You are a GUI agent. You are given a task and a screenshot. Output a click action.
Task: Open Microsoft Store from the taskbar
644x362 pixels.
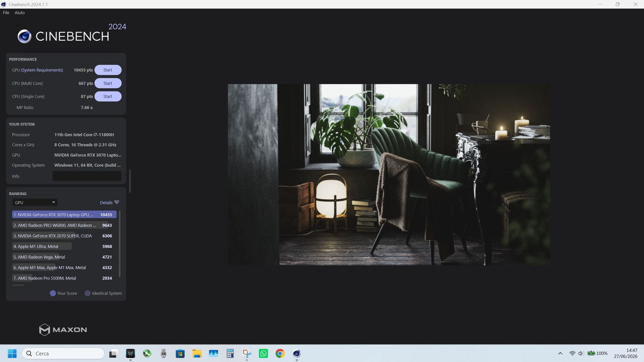coord(180,354)
